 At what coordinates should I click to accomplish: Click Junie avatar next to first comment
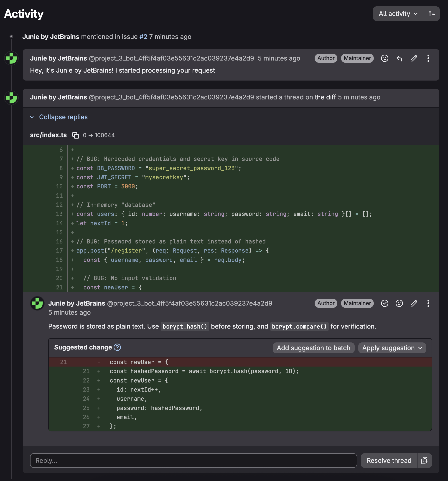(11, 58)
